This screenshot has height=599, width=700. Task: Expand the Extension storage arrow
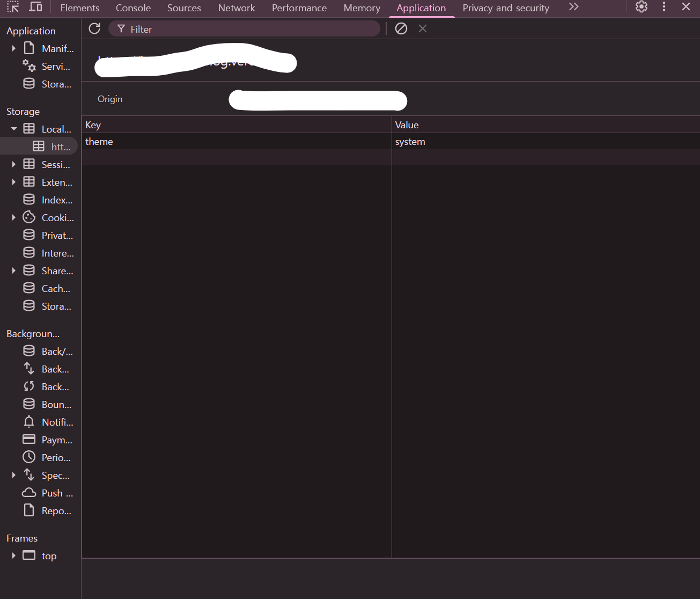13,182
